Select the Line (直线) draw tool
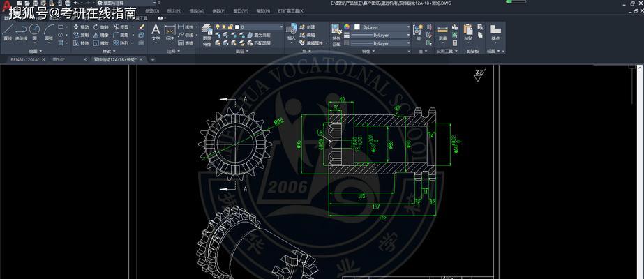The width and height of the screenshot is (644, 279). (x=8, y=32)
